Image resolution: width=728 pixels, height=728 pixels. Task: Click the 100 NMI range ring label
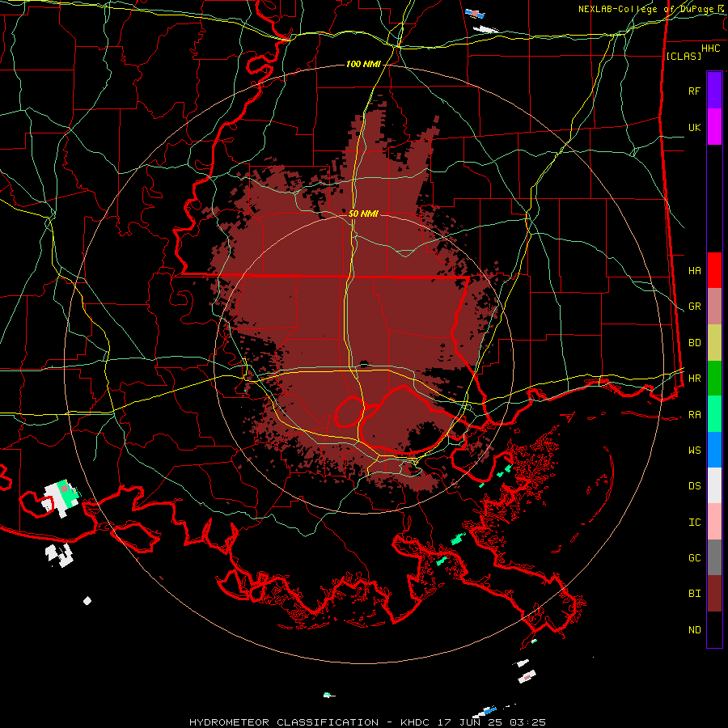point(363,64)
